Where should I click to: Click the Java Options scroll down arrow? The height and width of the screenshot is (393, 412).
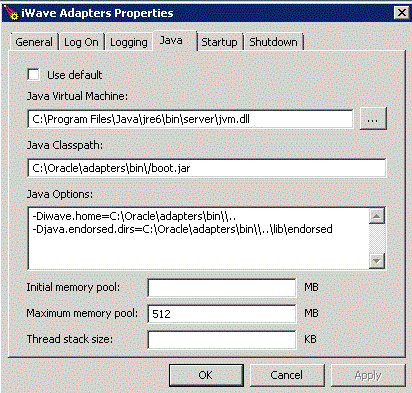pyautogui.click(x=377, y=261)
